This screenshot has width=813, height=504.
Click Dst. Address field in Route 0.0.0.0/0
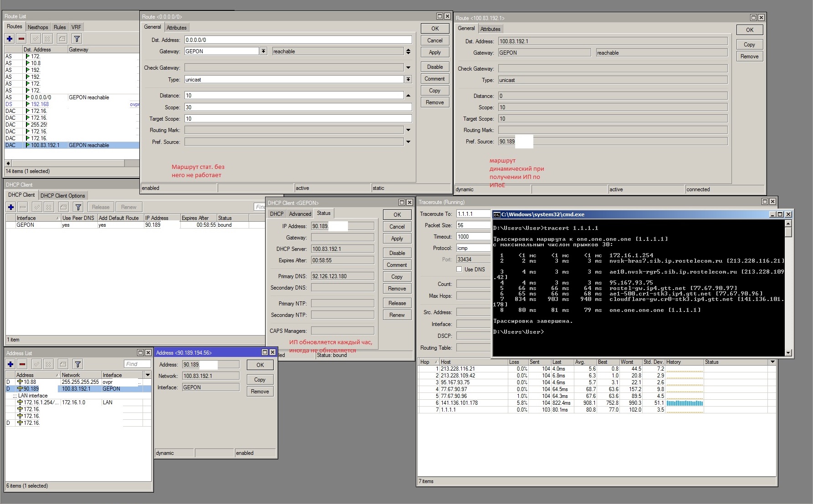[298, 40]
